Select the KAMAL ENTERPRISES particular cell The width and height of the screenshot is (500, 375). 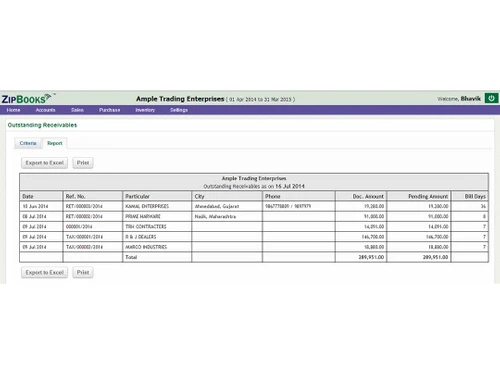[x=157, y=206]
